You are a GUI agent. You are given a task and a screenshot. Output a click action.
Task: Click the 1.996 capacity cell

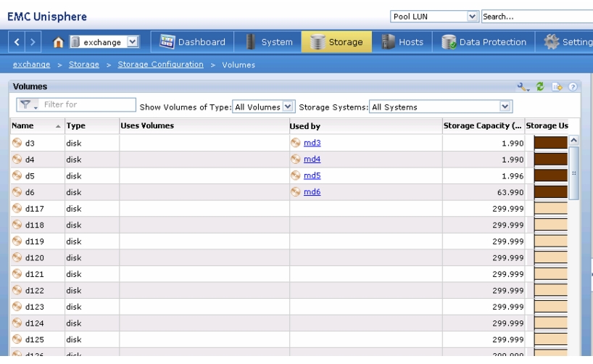pyautogui.click(x=484, y=176)
